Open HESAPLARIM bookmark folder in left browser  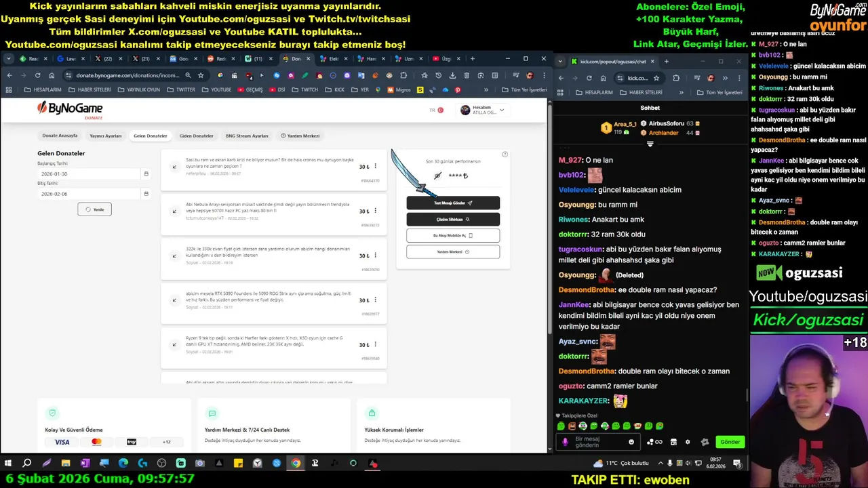tap(43, 89)
